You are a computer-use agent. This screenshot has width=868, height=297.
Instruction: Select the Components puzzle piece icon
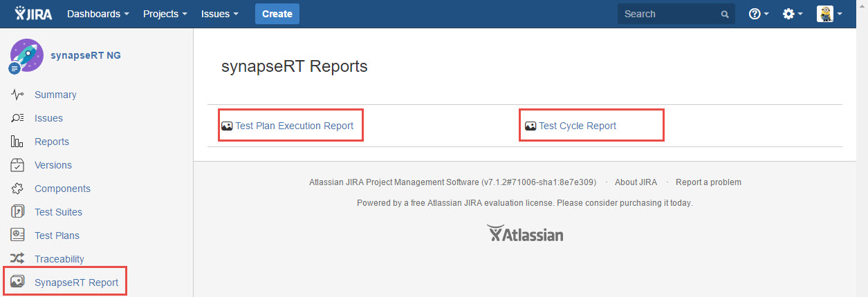(x=18, y=189)
